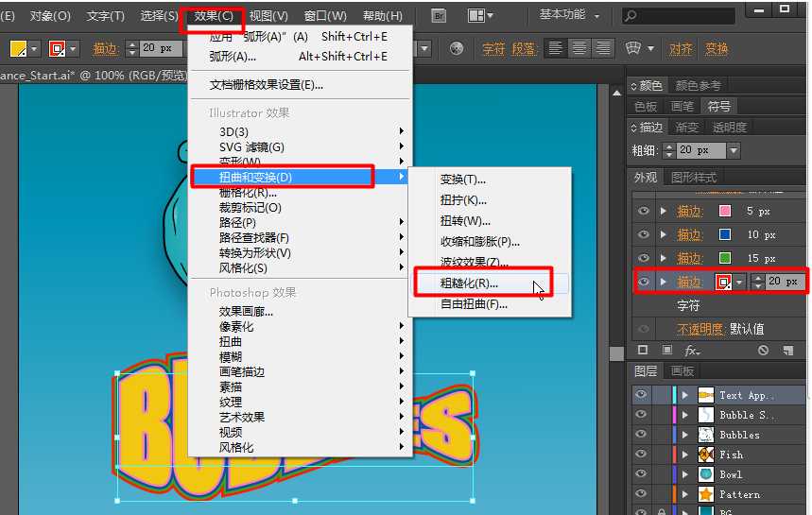Click the Bowl layer thumbnail
This screenshot has height=515, width=812.
[706, 474]
